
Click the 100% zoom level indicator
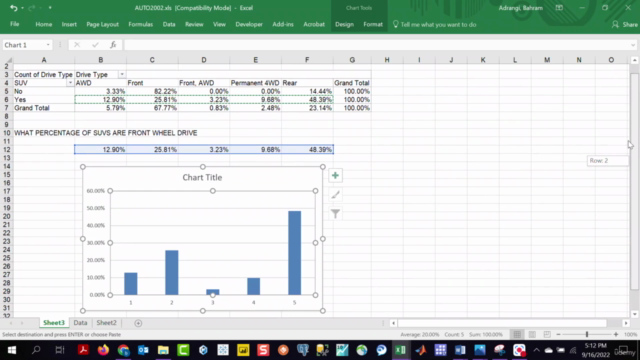point(630,335)
